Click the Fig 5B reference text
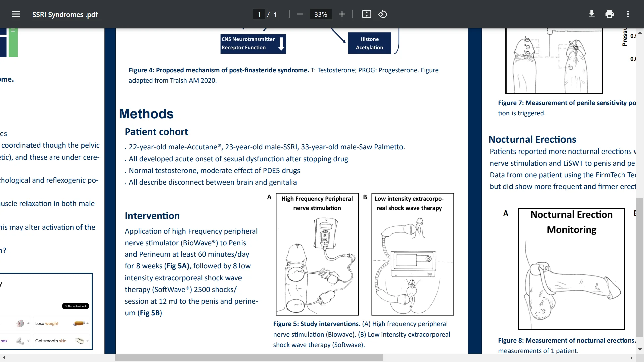This screenshot has height=362, width=644. (x=150, y=313)
